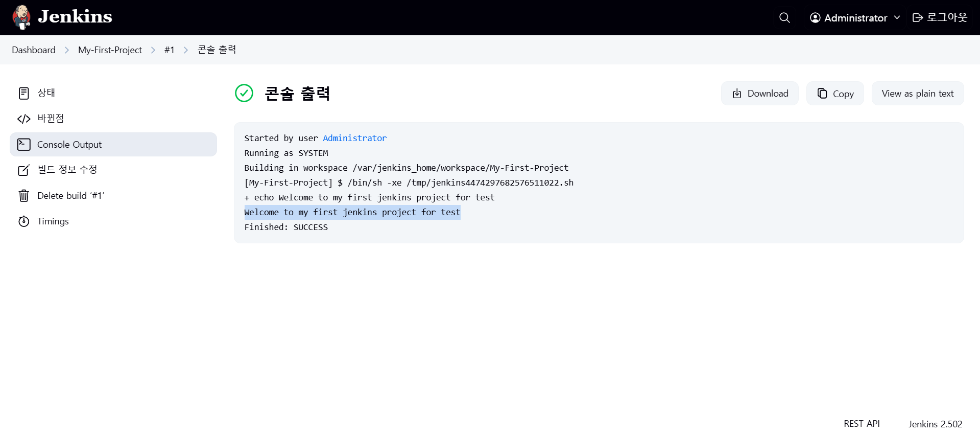This screenshot has width=980, height=435.
Task: Open View as plain text
Action: coord(918,94)
